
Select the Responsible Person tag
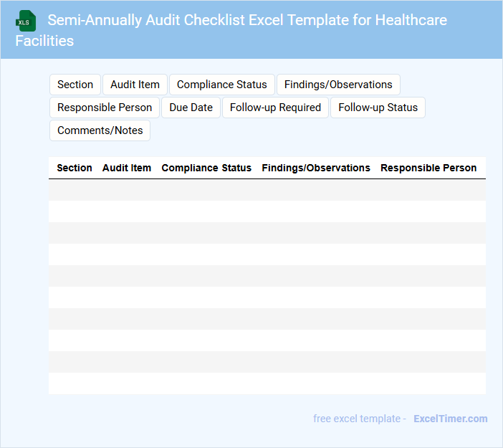(x=105, y=108)
